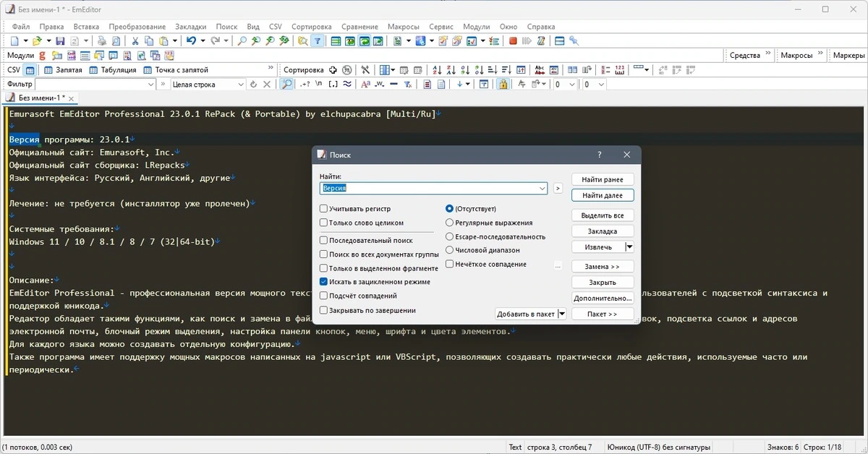Select 'Escape-последовательность' radio button
Viewport: 868px width, 454px height.
pyautogui.click(x=450, y=236)
